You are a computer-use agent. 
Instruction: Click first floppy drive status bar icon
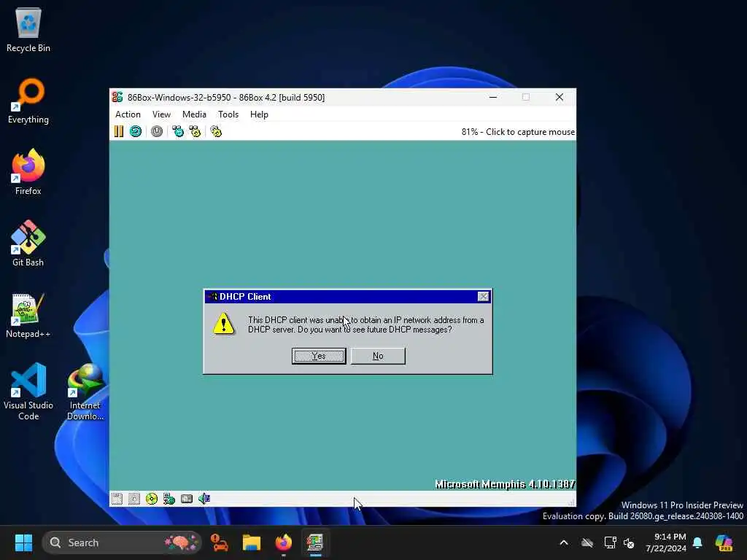(117, 499)
